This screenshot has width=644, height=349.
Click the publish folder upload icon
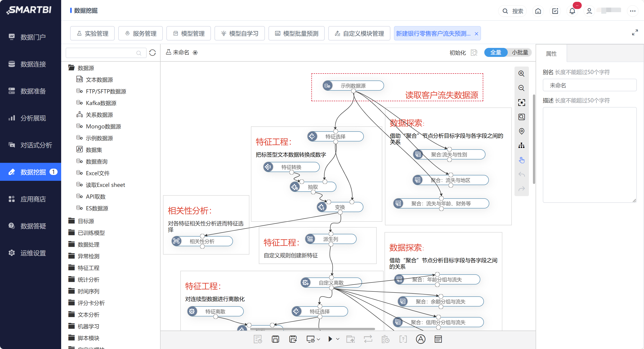[x=351, y=339]
